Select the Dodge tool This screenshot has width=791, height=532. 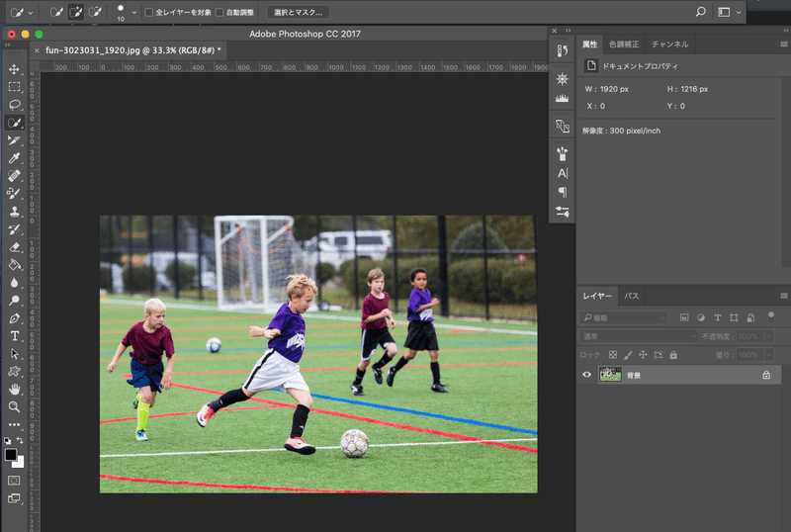point(14,301)
